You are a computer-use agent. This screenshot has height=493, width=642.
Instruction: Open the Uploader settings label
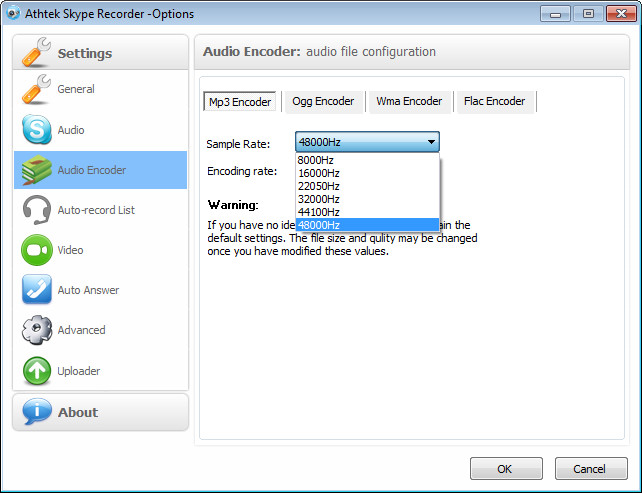(x=79, y=371)
